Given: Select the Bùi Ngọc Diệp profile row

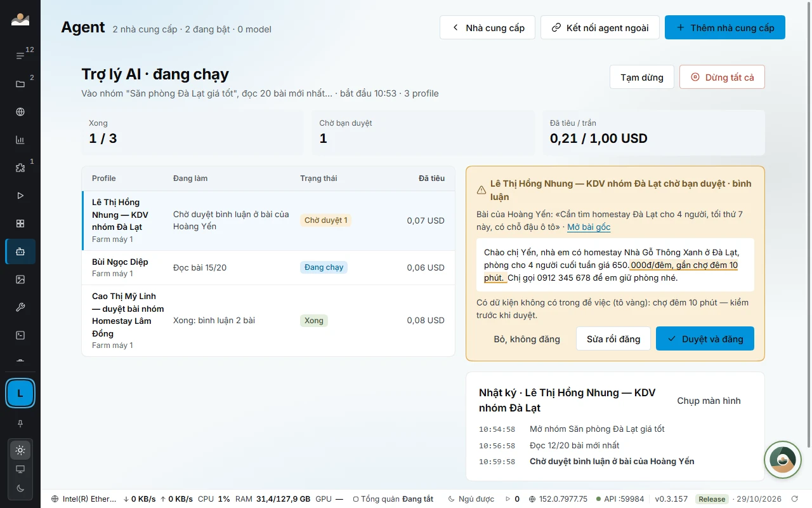Looking at the screenshot, I should pos(268,267).
